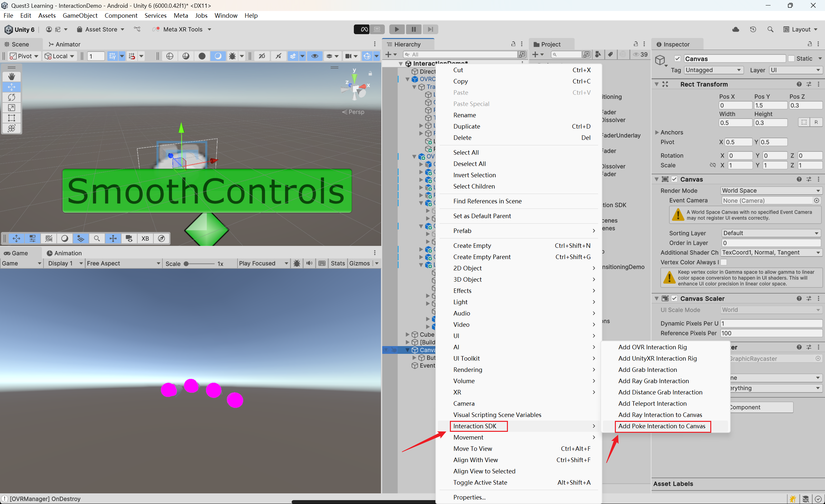The image size is (825, 504).
Task: Lock the Hierarchy panel
Action: pyautogui.click(x=513, y=44)
